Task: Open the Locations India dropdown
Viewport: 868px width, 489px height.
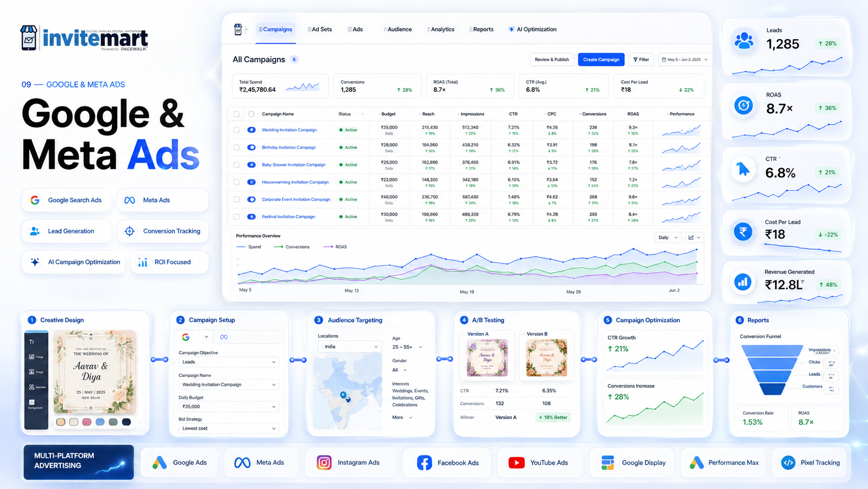Action: pos(349,347)
